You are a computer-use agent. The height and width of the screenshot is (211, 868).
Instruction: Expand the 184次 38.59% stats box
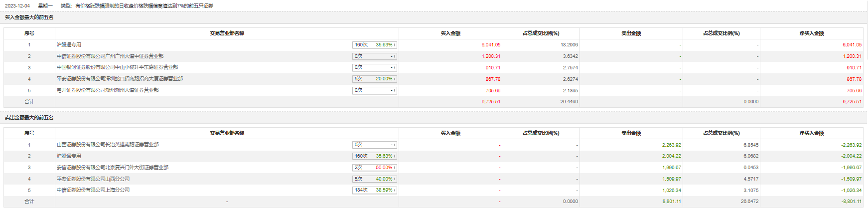click(x=374, y=190)
